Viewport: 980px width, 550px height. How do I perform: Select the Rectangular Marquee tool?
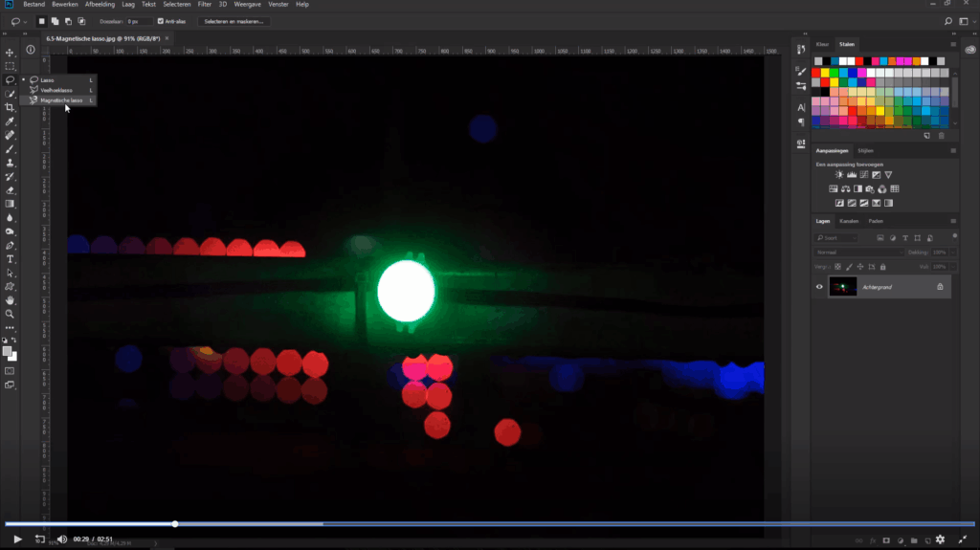pos(10,66)
